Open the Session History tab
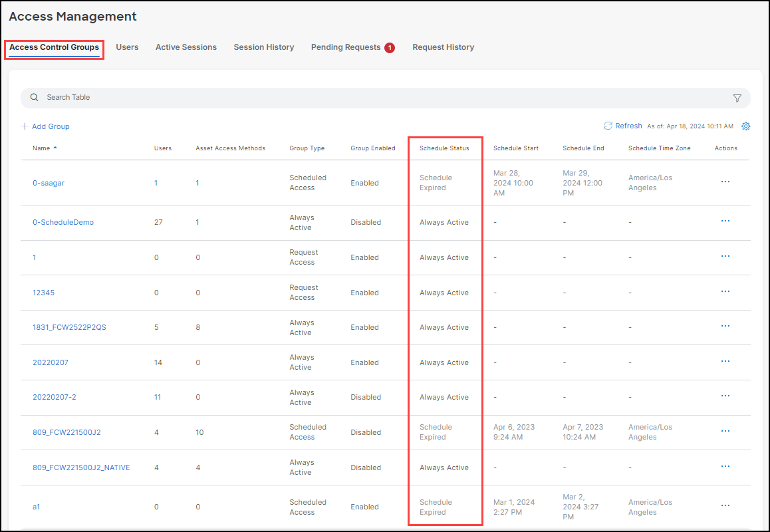 [x=263, y=47]
